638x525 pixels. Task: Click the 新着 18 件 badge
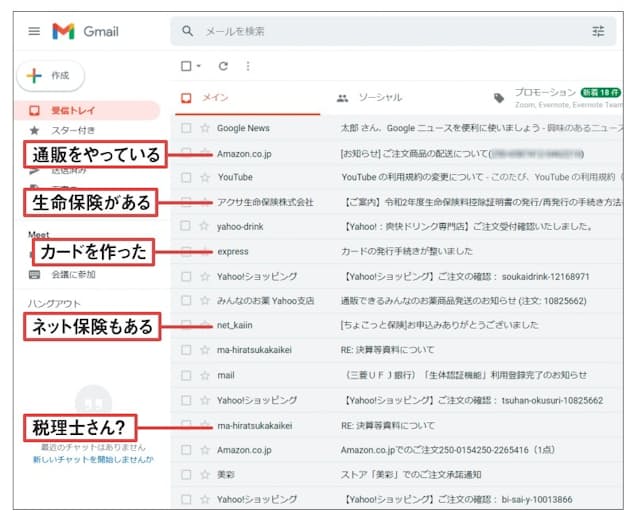[600, 92]
